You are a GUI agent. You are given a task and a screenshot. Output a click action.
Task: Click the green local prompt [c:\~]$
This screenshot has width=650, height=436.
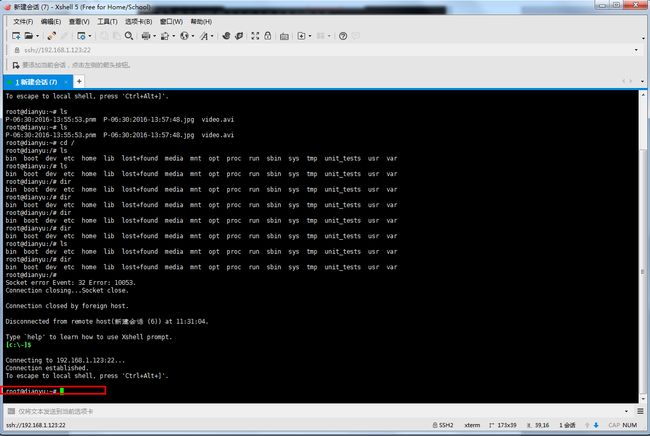click(18, 345)
